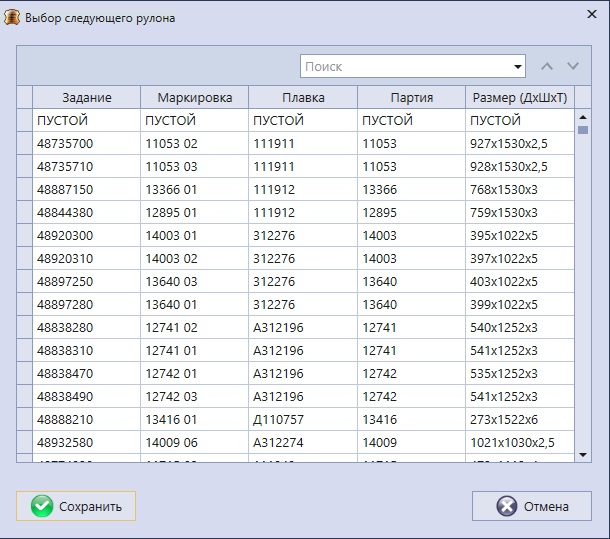Sort by Маркировка column header
610x539 pixels.
click(195, 97)
